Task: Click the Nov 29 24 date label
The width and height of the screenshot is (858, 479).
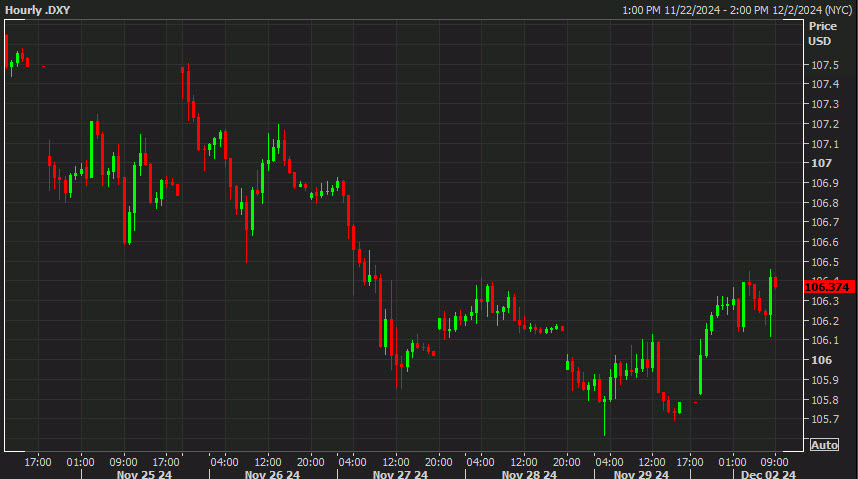Action: [x=641, y=474]
